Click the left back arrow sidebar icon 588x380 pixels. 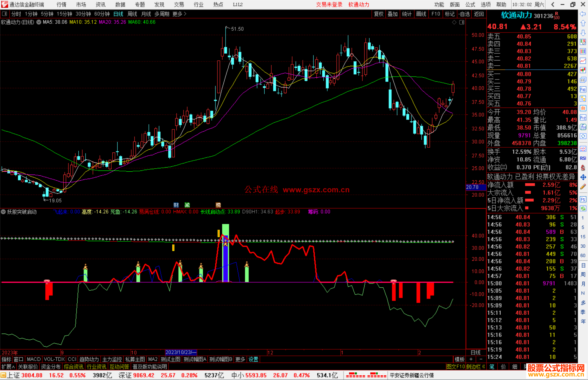tap(583, 14)
